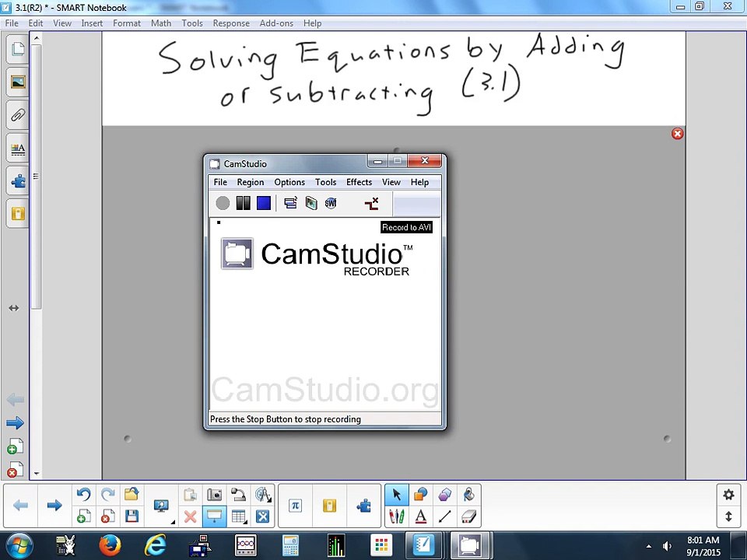Click CamStudio Screen Annotations icon
The height and width of the screenshot is (560, 747).
coord(311,203)
